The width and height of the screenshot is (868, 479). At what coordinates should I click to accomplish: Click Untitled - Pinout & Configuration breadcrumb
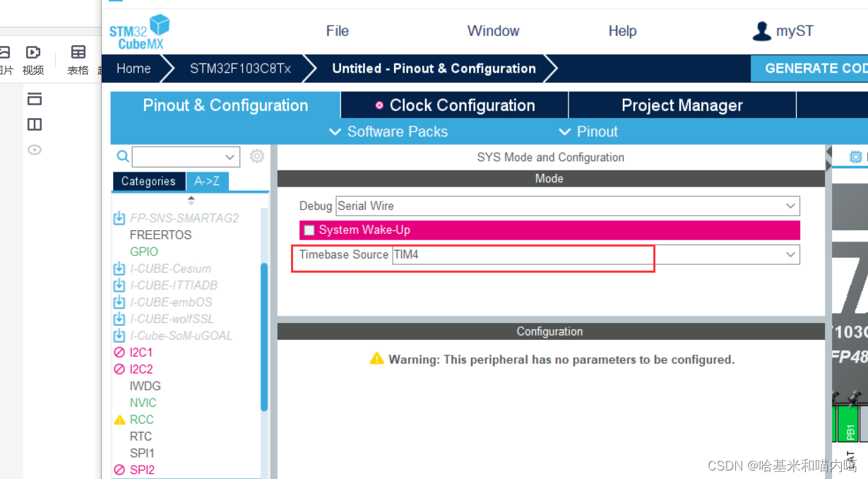434,69
